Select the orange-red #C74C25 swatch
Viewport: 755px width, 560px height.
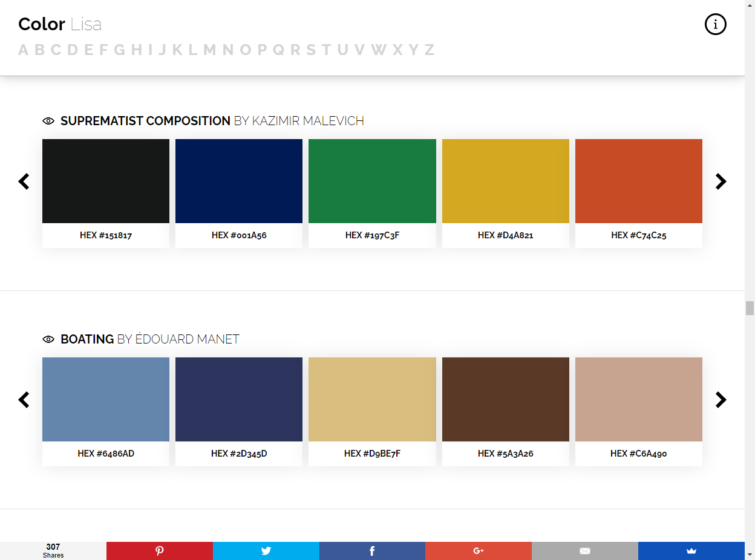point(639,181)
